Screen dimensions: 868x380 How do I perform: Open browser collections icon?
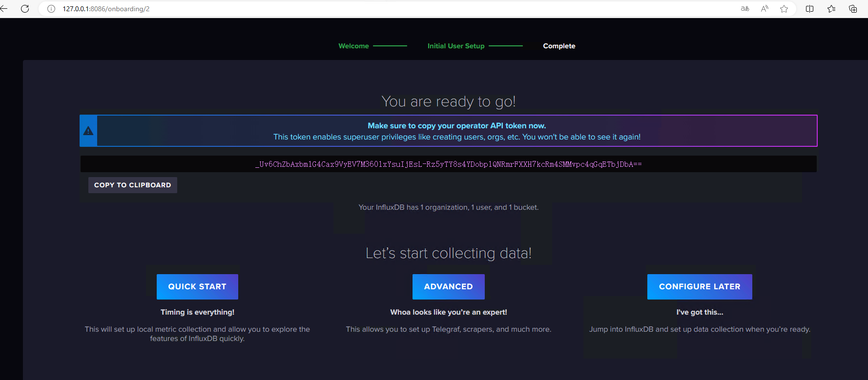coord(853,9)
